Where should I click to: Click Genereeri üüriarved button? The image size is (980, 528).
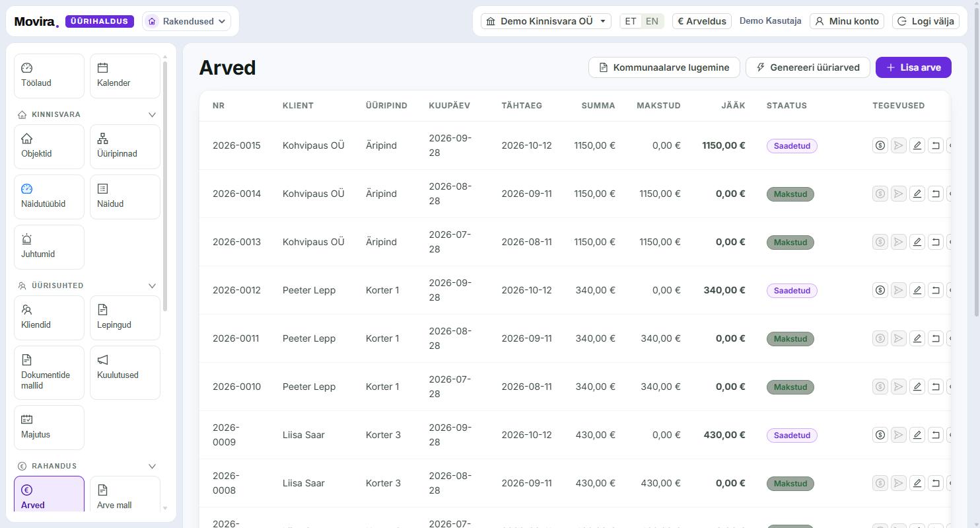click(808, 67)
